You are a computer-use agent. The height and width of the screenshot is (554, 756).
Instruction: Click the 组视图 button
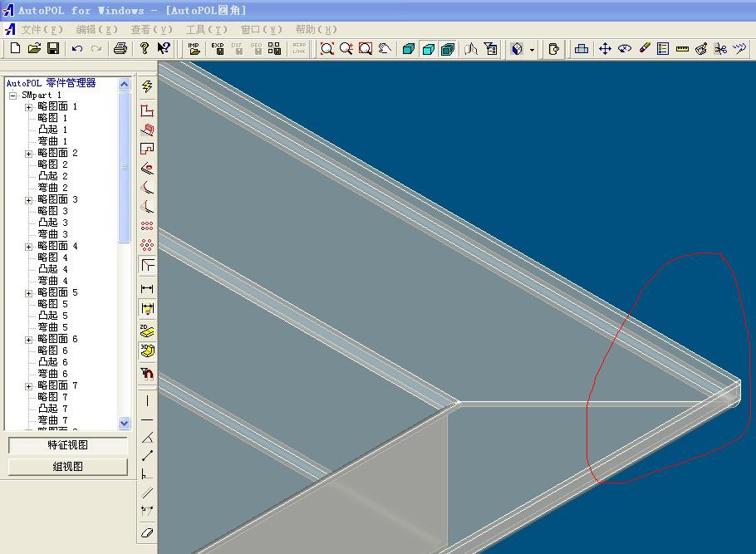[68, 467]
